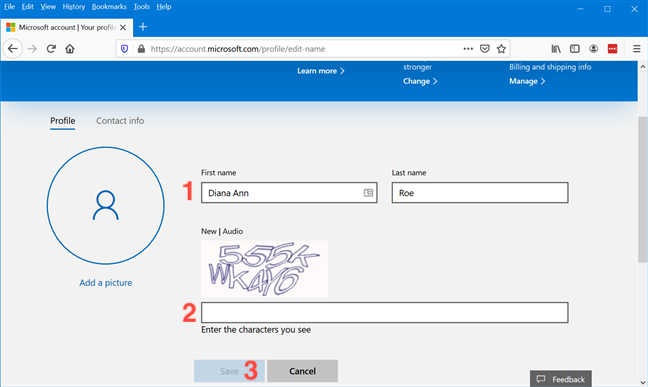Click the Change password link
This screenshot has width=648, height=387.
click(x=420, y=81)
